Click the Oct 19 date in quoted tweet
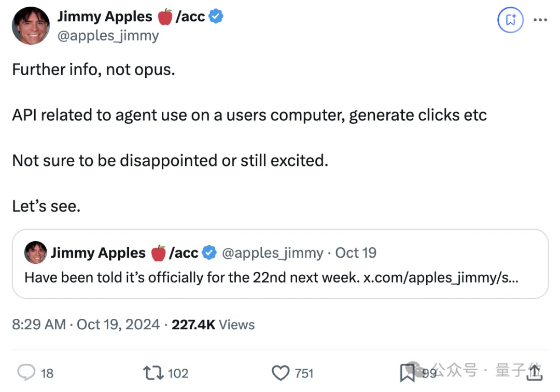Viewport: 560px width, 392px height. click(x=356, y=253)
